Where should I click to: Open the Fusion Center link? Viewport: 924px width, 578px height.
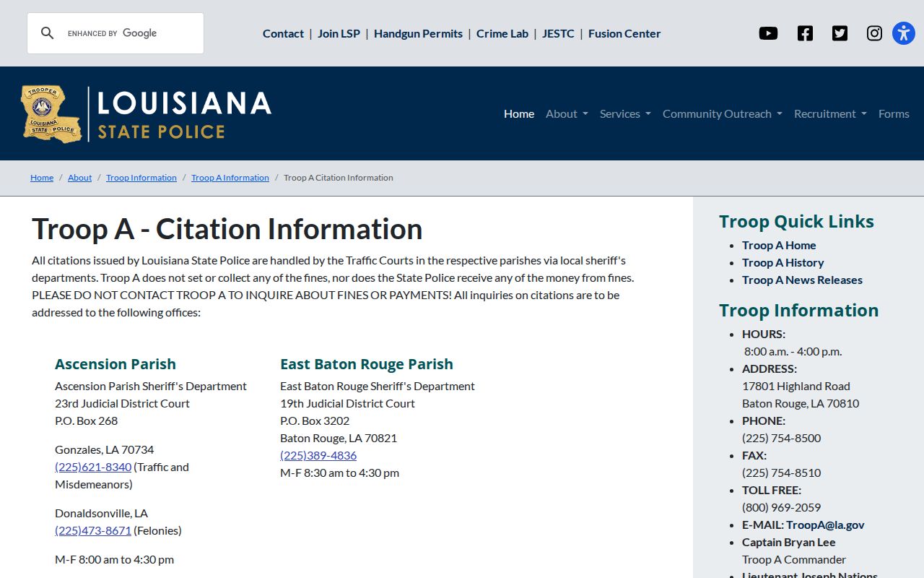click(624, 33)
